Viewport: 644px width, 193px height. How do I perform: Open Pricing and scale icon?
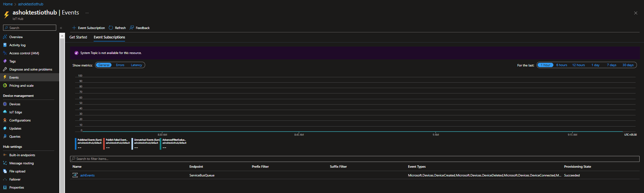[x=5, y=85]
